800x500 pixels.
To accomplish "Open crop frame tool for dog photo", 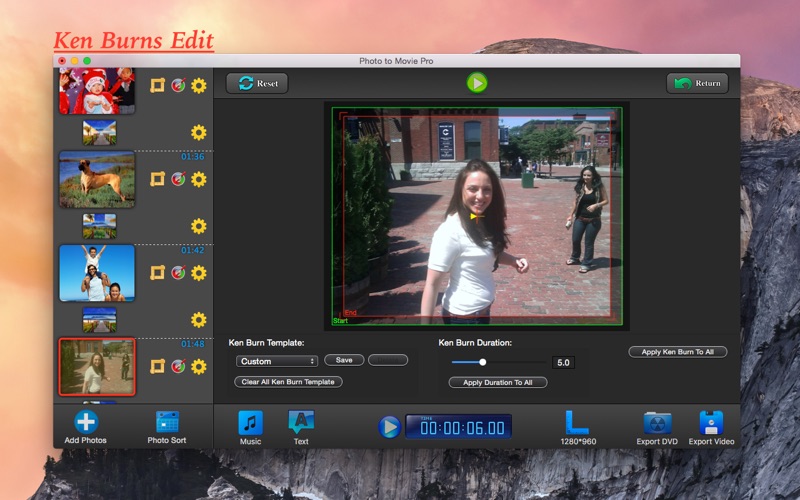I will [157, 179].
